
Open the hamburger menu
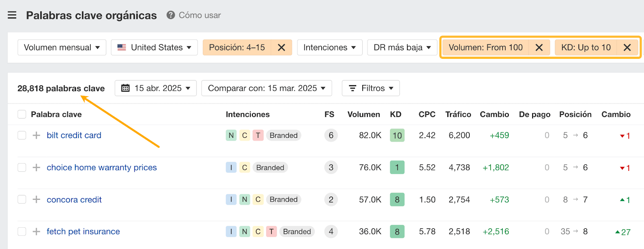point(12,15)
